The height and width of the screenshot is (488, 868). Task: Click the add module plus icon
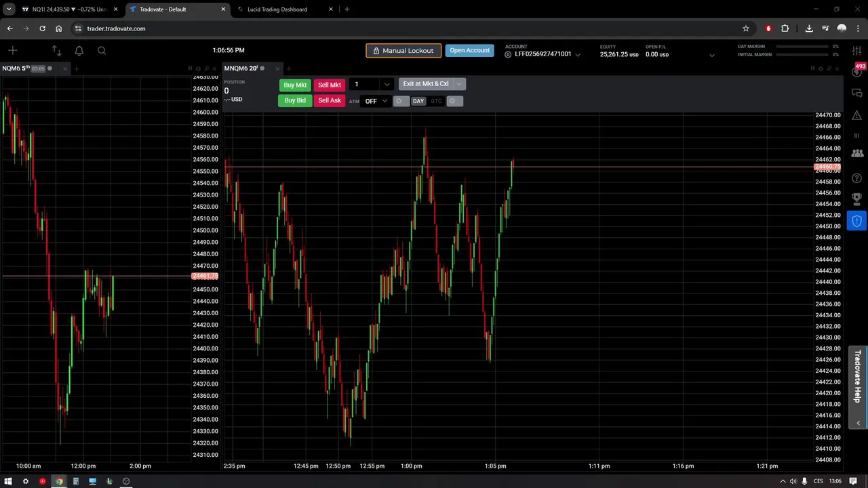(12, 50)
